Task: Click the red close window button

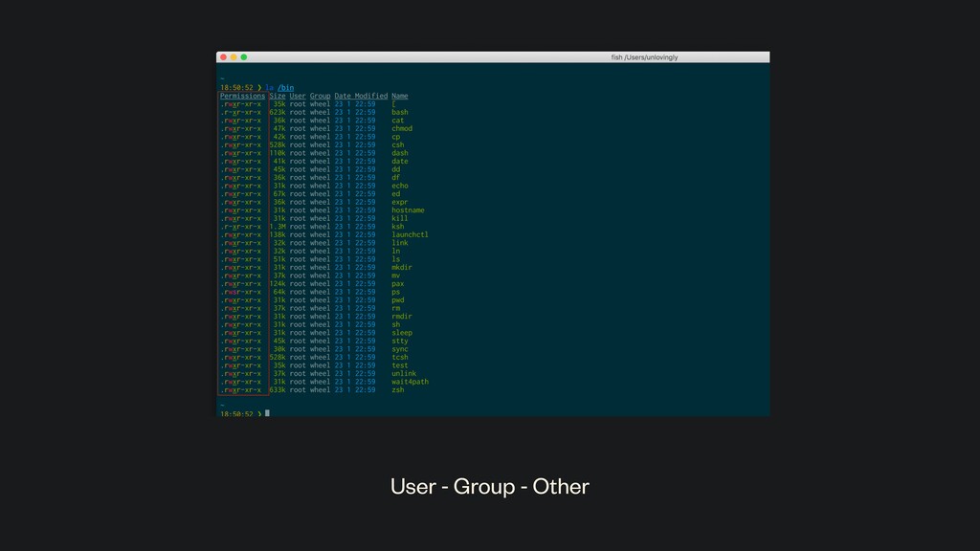Action: click(x=223, y=57)
